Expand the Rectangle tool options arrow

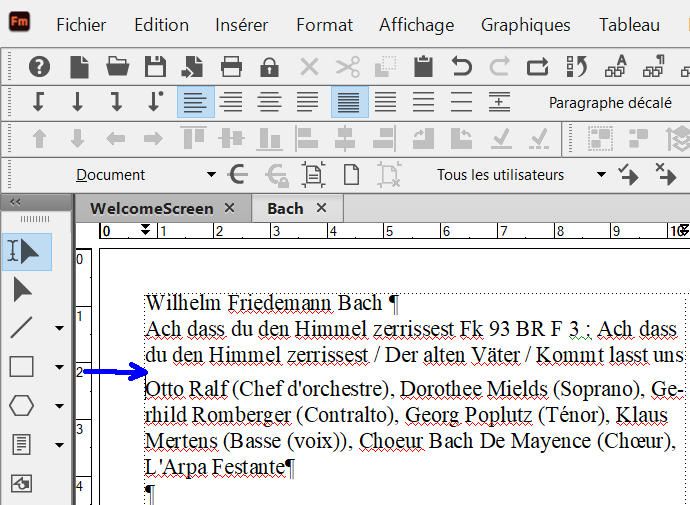(59, 367)
